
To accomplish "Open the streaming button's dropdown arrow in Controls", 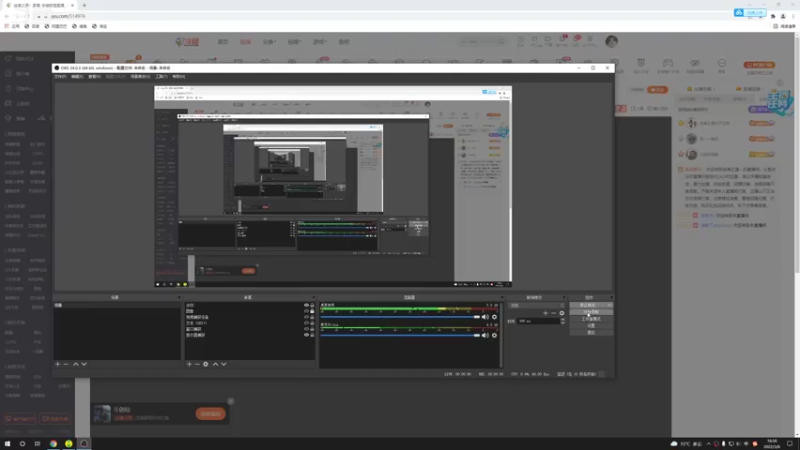I will 609,305.
